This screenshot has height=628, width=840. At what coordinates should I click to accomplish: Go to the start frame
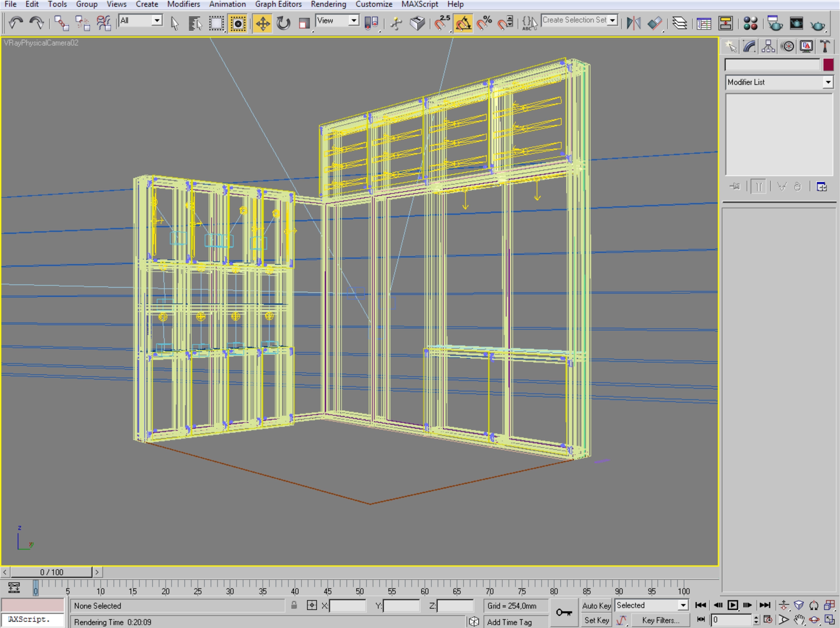click(x=701, y=605)
